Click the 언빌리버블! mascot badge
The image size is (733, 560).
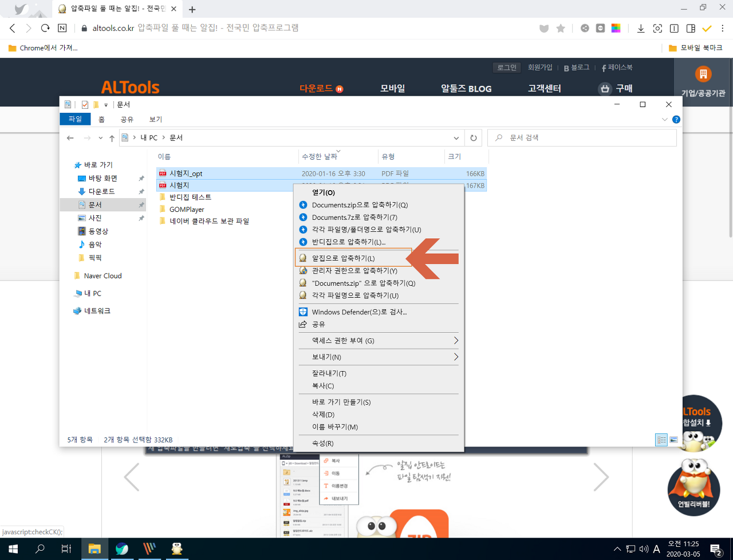[693, 487]
